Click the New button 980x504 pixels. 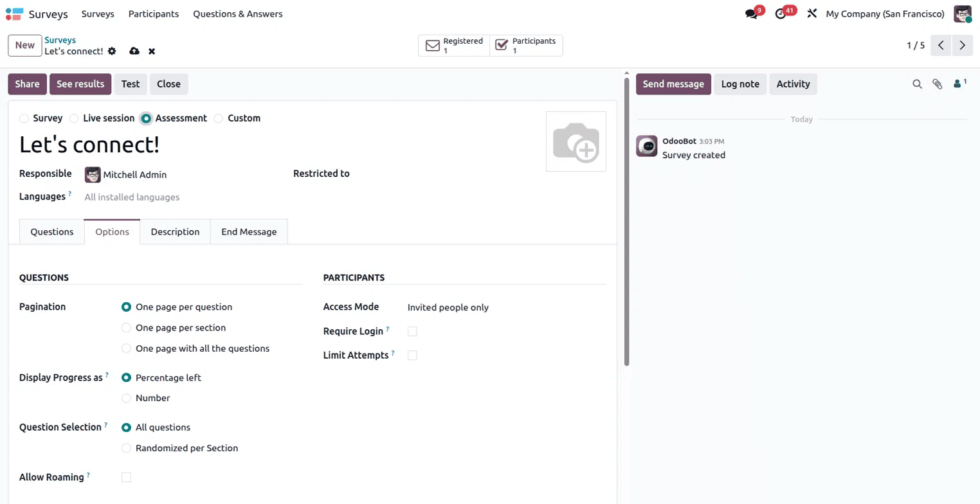click(25, 45)
